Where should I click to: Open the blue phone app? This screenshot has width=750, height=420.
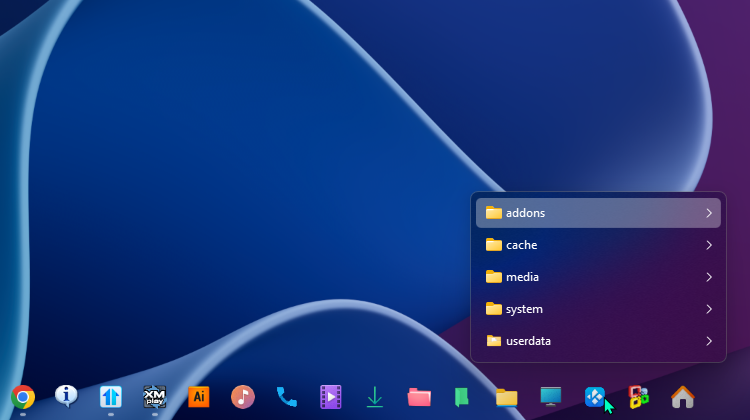[x=287, y=397]
